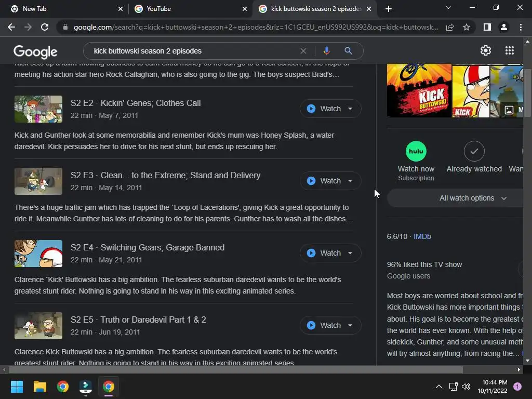Click the play icon for S2 E2 Watch
Viewport: 532px width, 399px height.
click(x=311, y=109)
